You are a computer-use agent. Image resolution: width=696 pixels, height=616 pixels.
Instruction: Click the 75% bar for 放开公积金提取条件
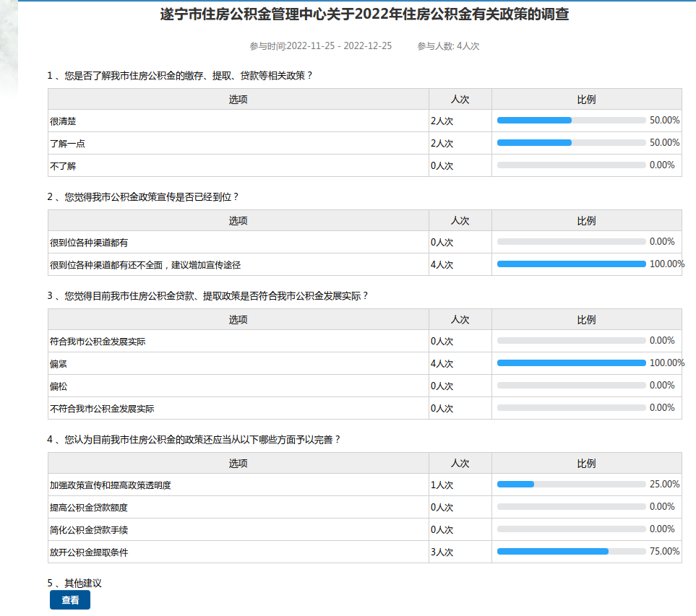coord(571,552)
